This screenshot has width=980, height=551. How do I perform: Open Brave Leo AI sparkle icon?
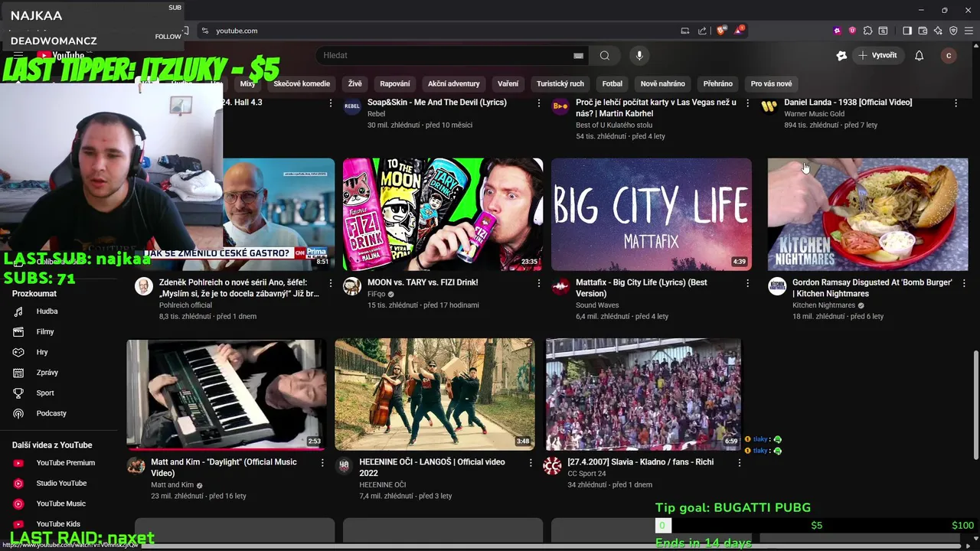[938, 31]
